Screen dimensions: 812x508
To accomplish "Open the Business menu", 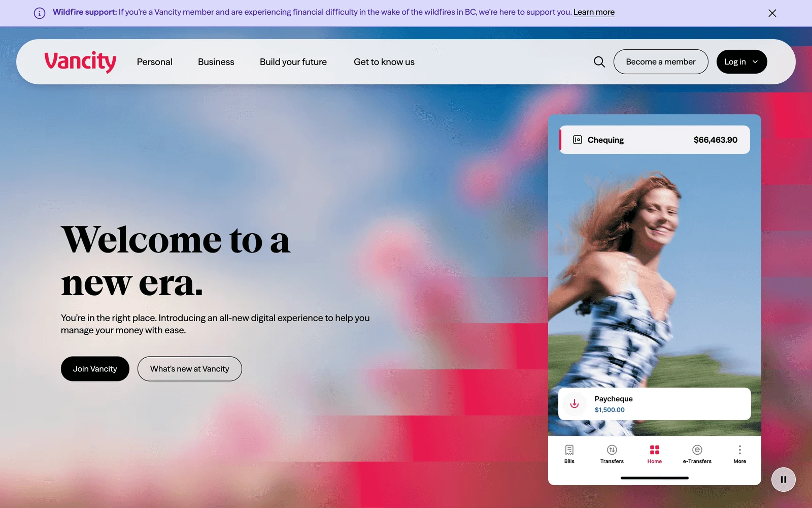I will [x=216, y=62].
